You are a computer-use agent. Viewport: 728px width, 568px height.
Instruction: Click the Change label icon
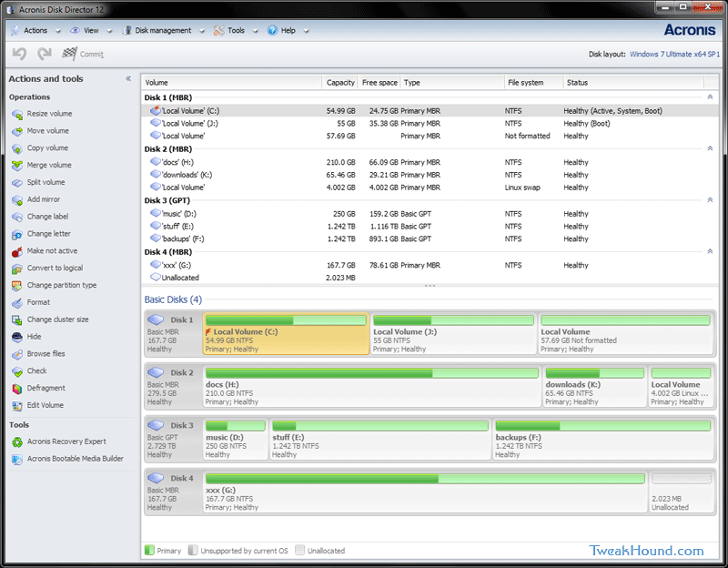tap(17, 217)
